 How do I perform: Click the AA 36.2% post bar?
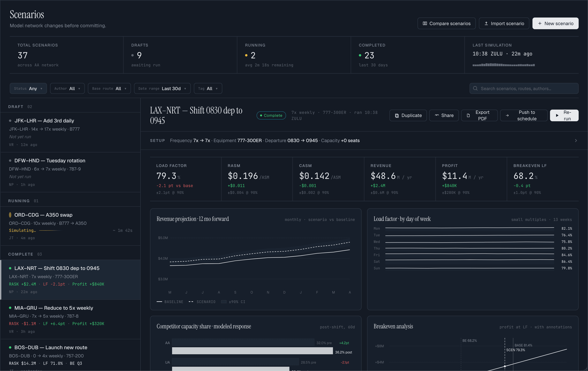coord(253,351)
